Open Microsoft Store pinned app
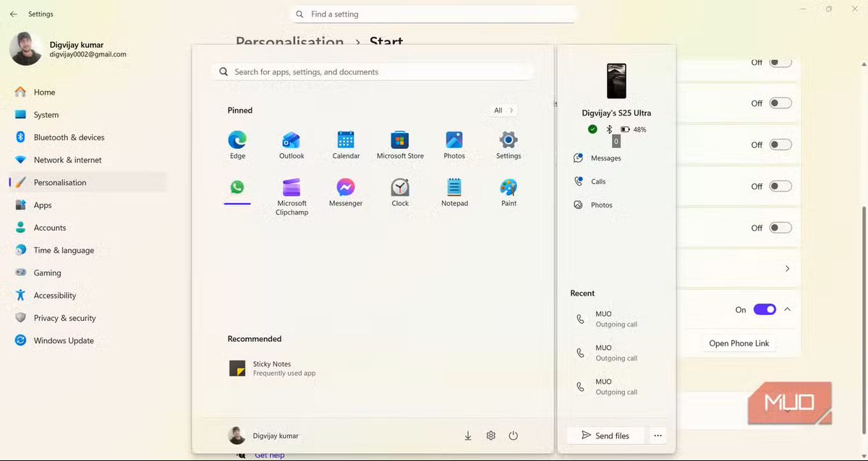 (x=400, y=145)
